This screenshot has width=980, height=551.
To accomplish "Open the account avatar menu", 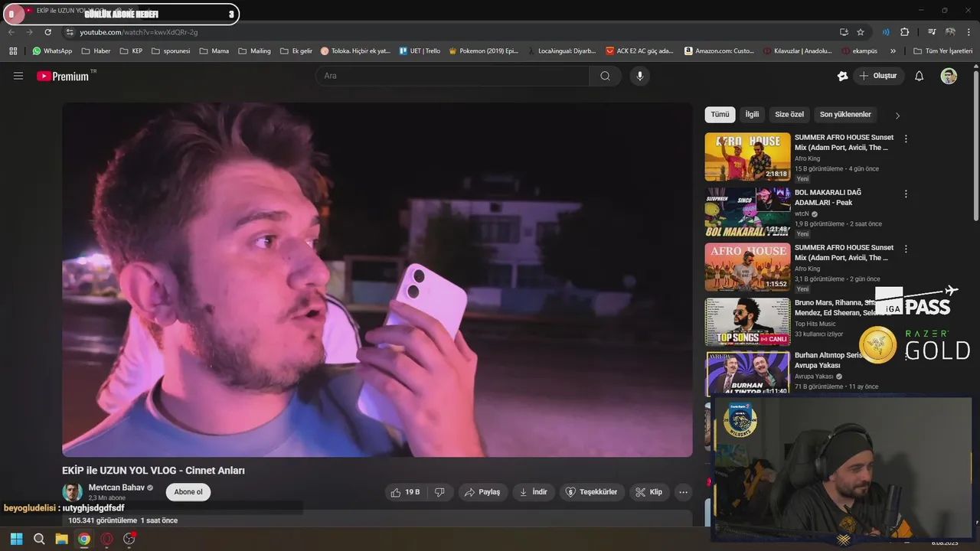I will click(x=949, y=76).
